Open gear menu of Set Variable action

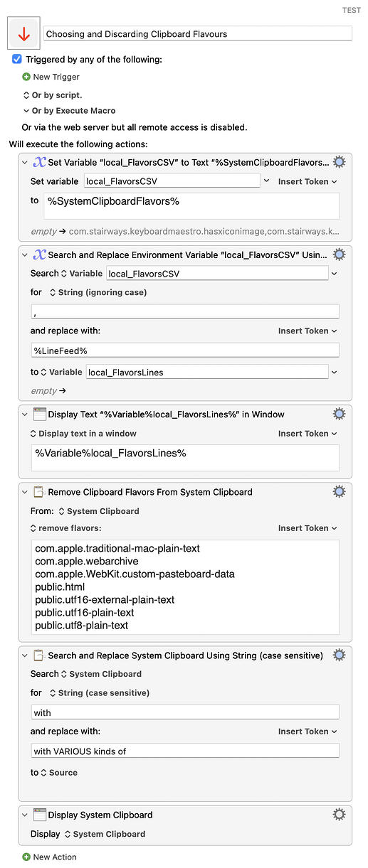(340, 162)
